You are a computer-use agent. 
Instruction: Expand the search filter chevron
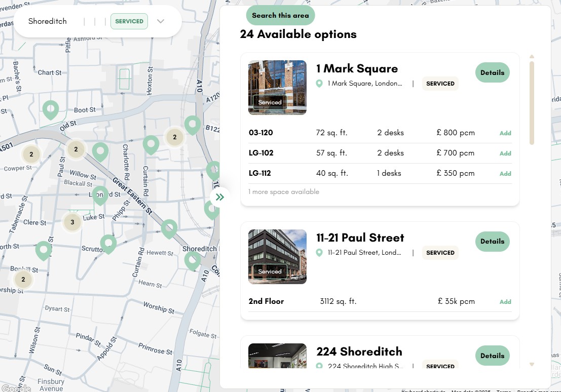161,21
